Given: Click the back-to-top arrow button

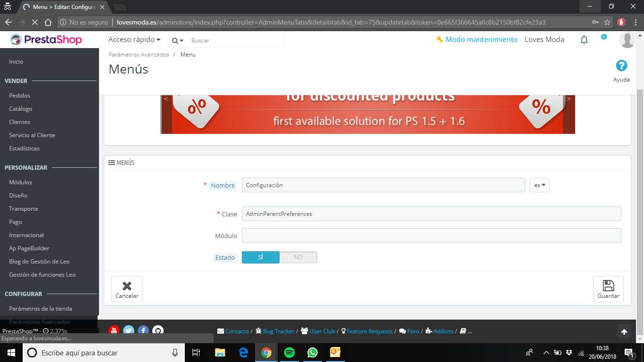Looking at the screenshot, I should (624, 332).
